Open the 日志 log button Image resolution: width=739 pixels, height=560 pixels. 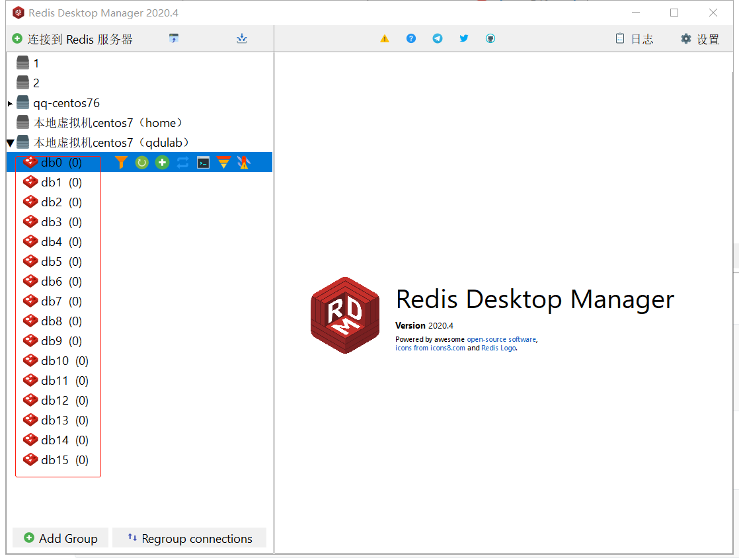(635, 39)
